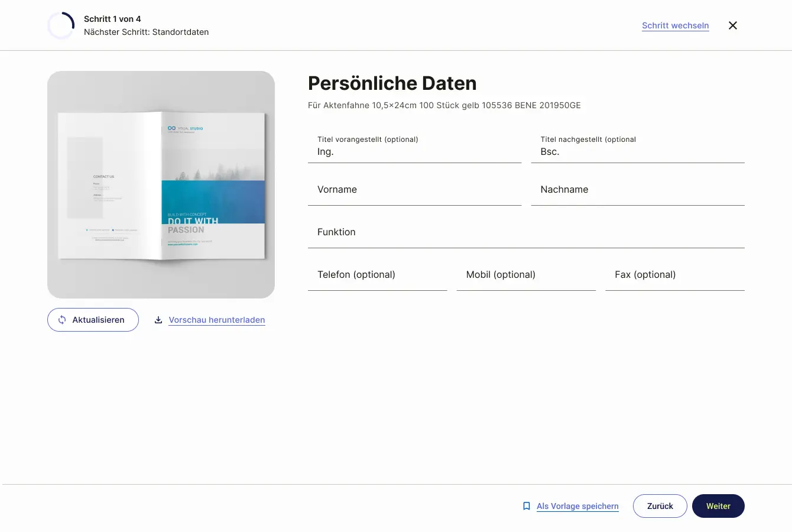The image size is (792, 532).
Task: Download the preview via Vorschau herunterladen
Action: pyautogui.click(x=216, y=320)
